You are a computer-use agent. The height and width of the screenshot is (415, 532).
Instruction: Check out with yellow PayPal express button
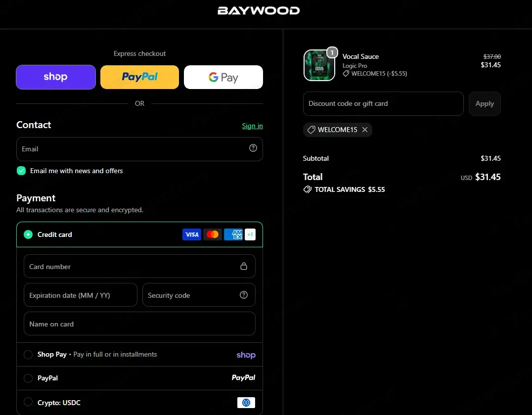(x=139, y=77)
